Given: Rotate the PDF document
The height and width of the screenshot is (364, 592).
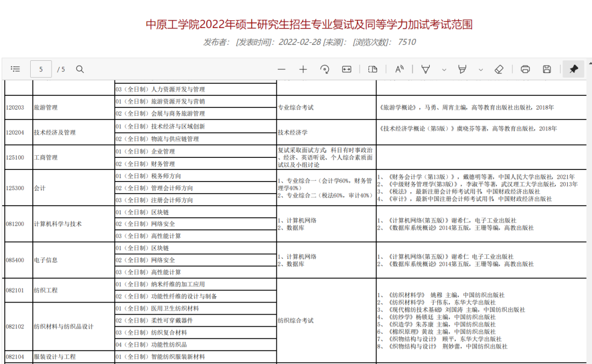Looking at the screenshot, I should tap(325, 69).
